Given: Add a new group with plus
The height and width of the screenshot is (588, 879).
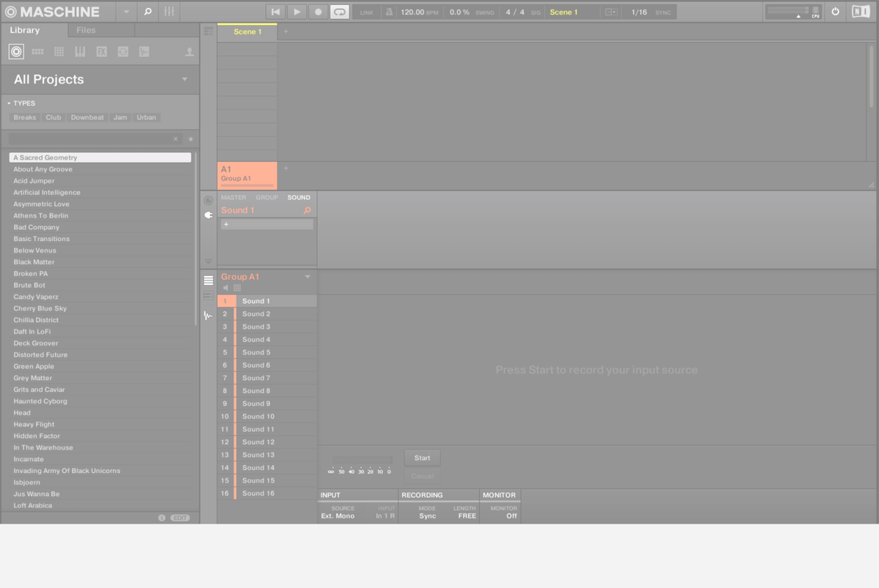Looking at the screenshot, I should coord(286,168).
